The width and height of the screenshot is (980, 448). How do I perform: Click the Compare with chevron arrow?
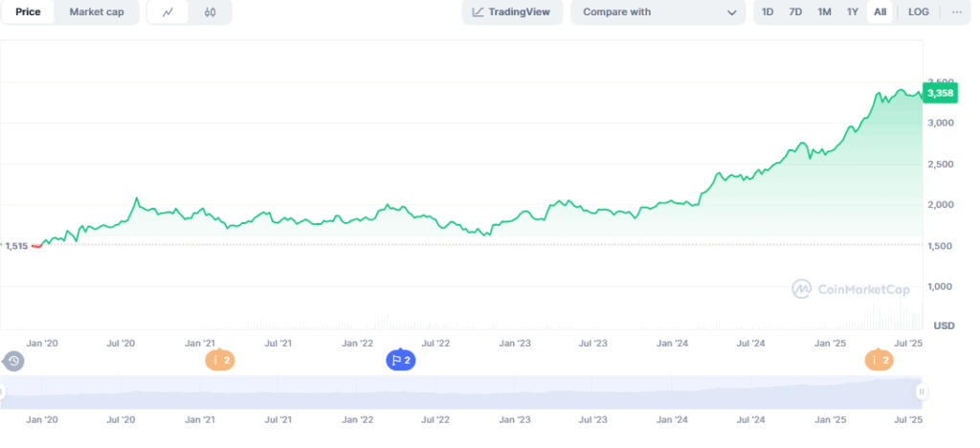pyautogui.click(x=732, y=12)
